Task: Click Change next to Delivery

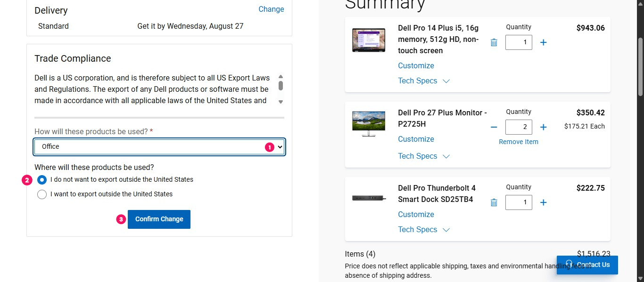Action: click(x=271, y=9)
